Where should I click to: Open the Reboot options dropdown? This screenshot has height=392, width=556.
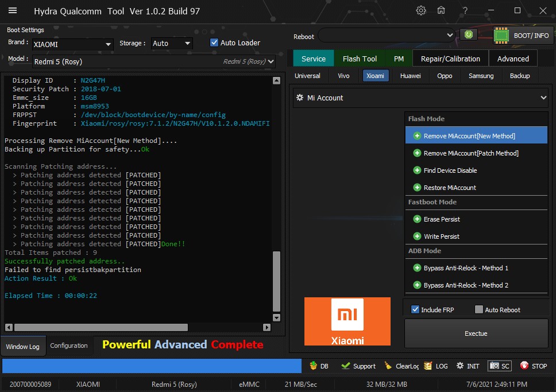tap(387, 35)
